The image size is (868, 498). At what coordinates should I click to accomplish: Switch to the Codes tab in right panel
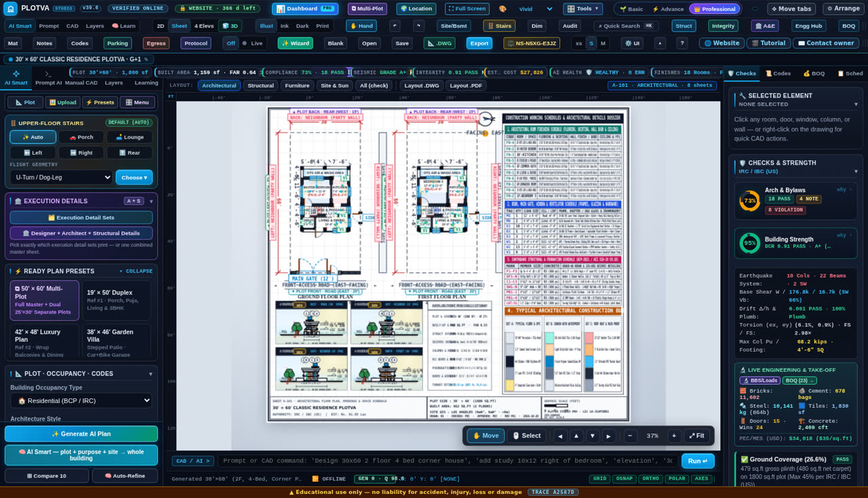coord(778,73)
